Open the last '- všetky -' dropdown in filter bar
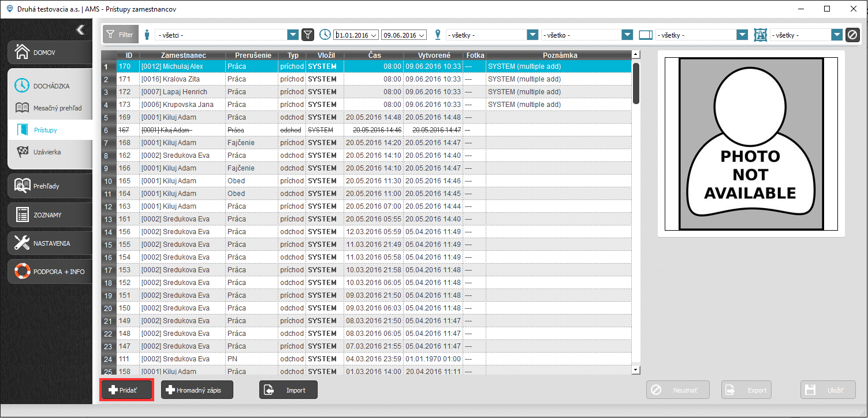This screenshot has width=868, height=418. click(837, 35)
